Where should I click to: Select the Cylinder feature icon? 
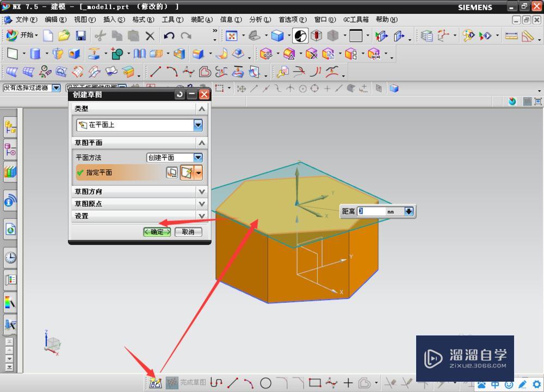(35, 54)
